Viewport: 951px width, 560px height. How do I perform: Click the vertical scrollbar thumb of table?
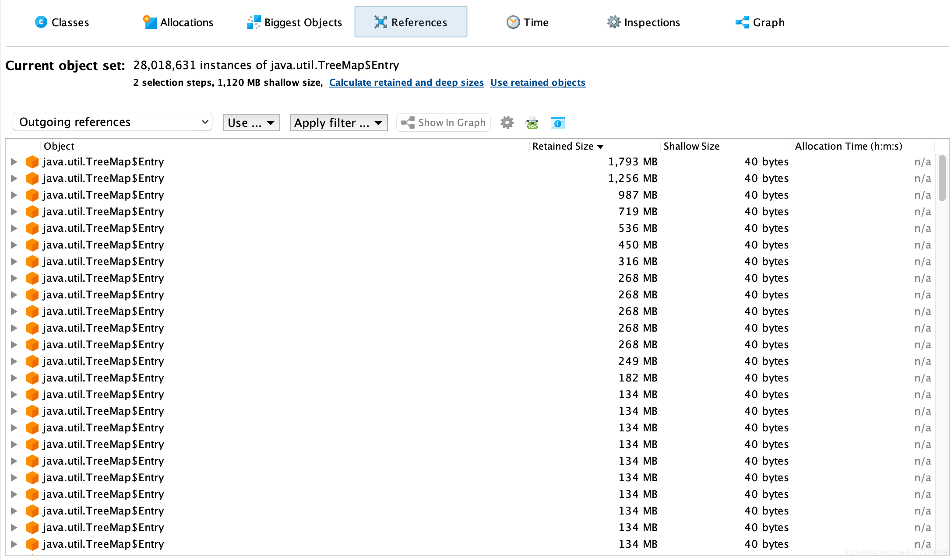click(942, 177)
